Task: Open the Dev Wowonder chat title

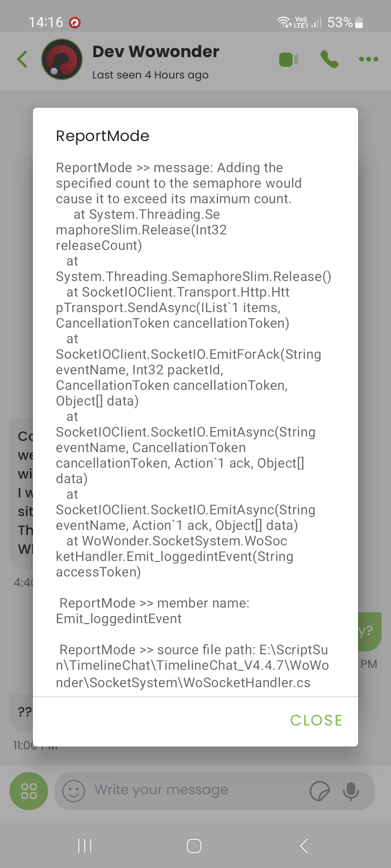Action: click(156, 51)
